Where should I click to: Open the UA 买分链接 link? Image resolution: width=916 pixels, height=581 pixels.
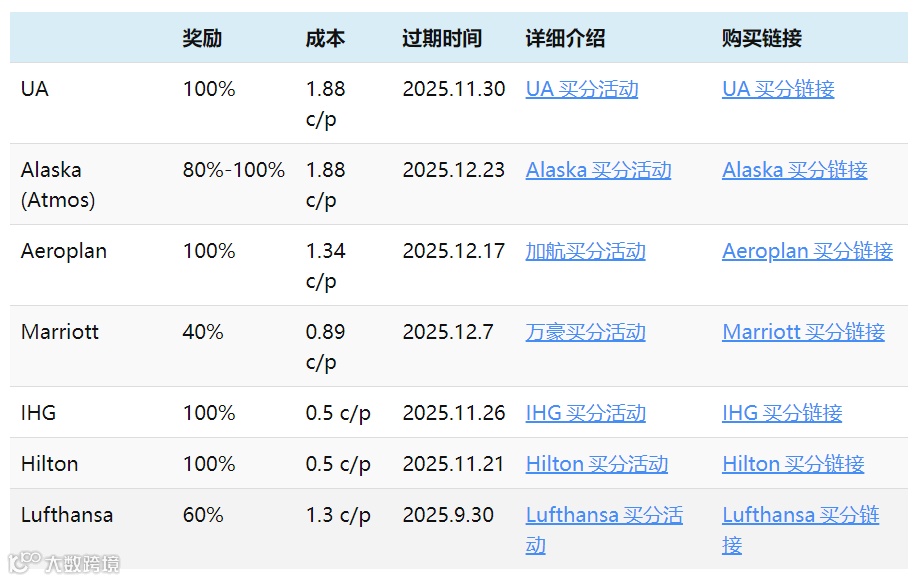tap(778, 89)
